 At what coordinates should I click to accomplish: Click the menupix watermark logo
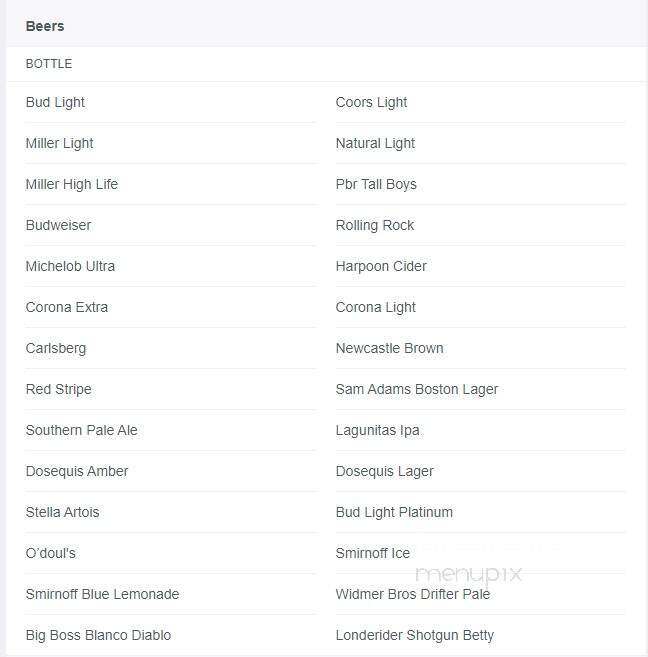468,574
